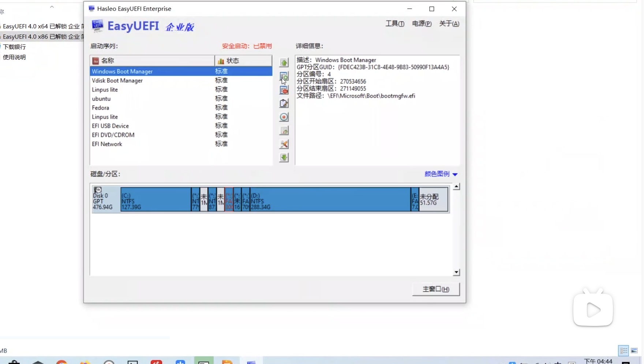Image resolution: width=644 pixels, height=364 pixels.
Task: Select the 未分配 51.57G unallocated space
Action: 434,200
